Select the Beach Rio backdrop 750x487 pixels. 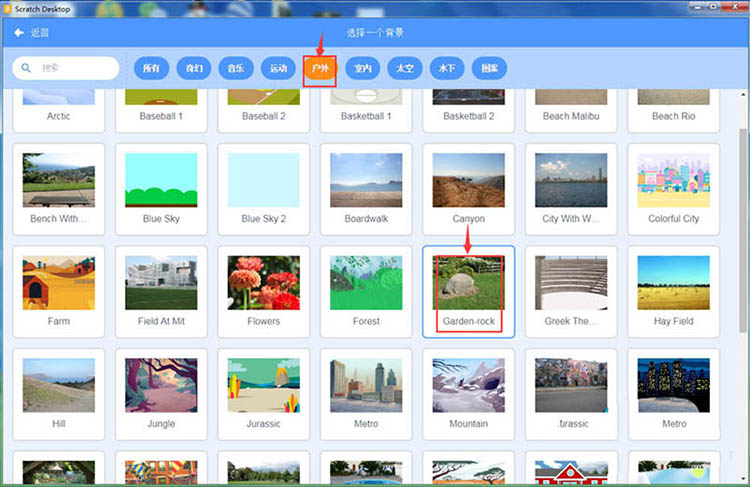click(x=673, y=111)
